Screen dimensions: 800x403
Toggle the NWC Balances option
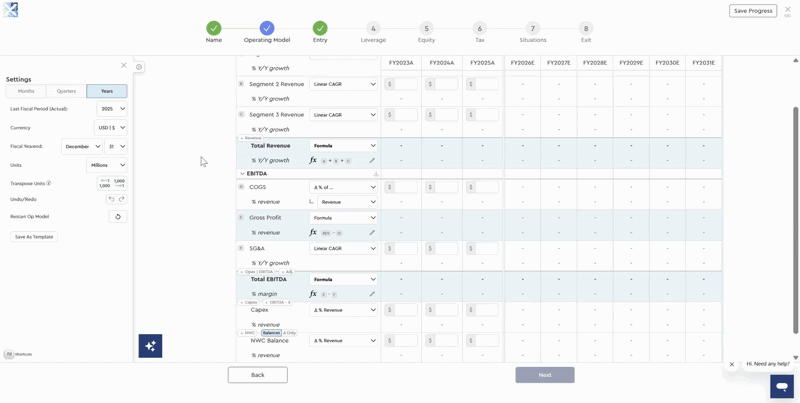[x=271, y=333]
